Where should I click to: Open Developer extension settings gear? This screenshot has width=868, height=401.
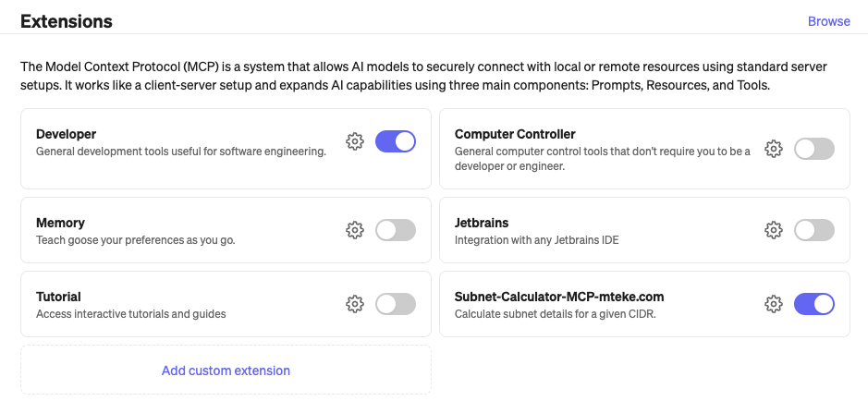click(x=354, y=141)
